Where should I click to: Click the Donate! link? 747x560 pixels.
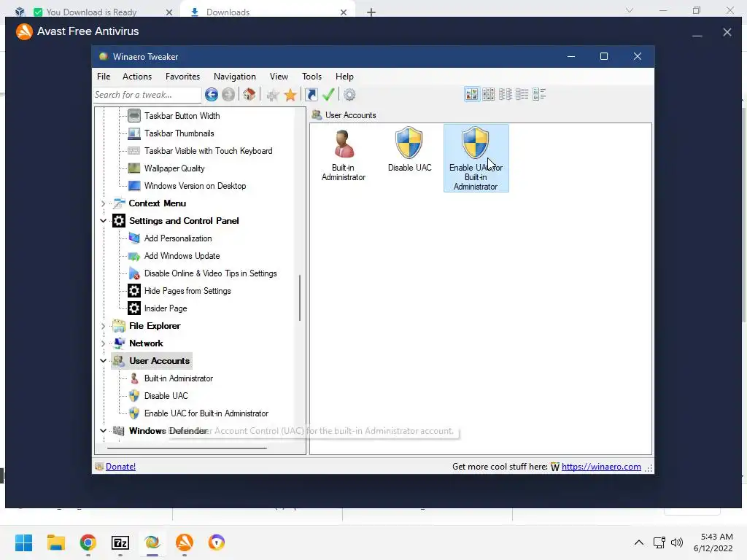120,467
